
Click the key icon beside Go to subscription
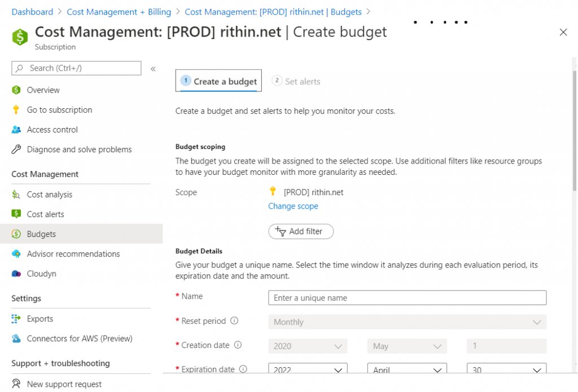pos(16,110)
